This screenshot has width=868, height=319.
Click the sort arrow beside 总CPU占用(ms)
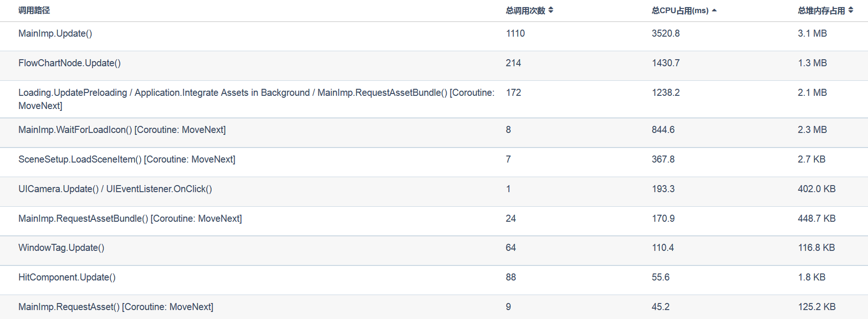click(714, 10)
